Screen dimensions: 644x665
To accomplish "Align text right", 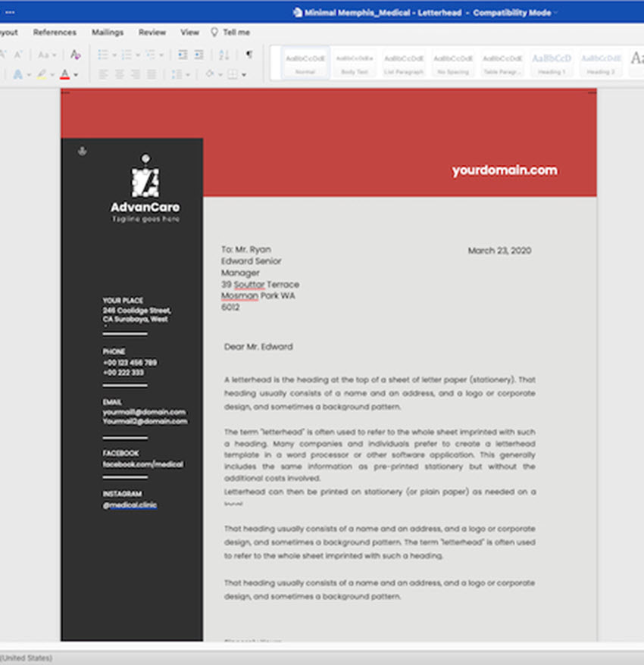I will tap(136, 75).
